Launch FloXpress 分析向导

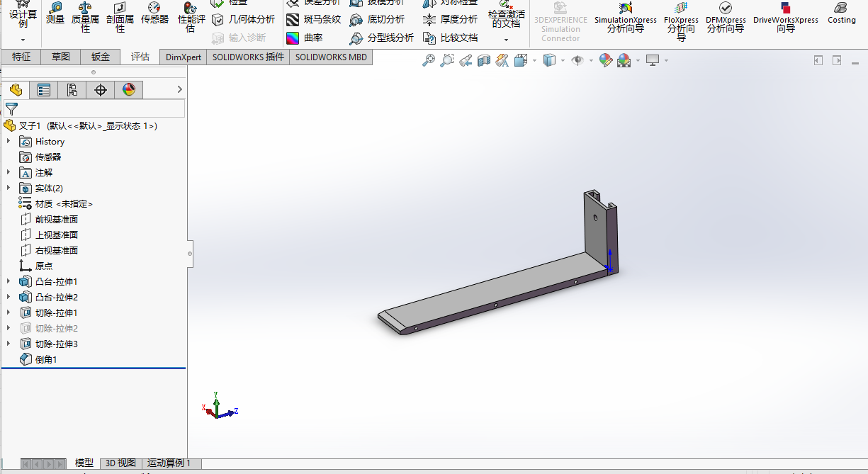[681, 20]
